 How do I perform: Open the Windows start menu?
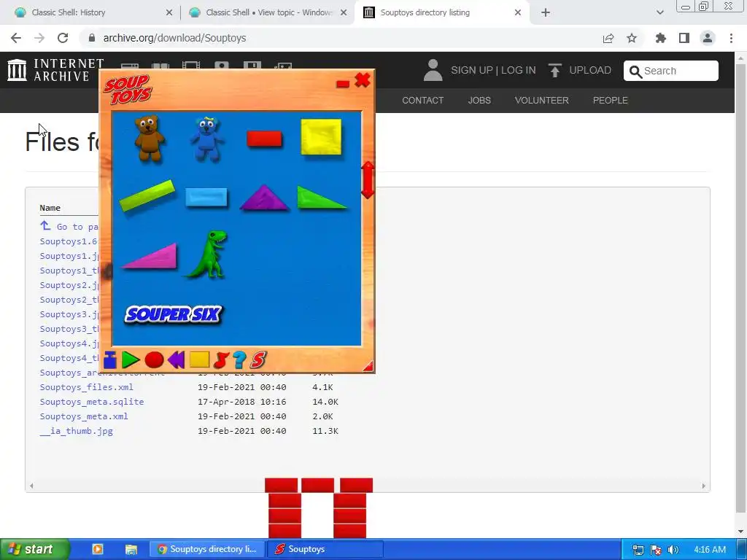click(34, 549)
